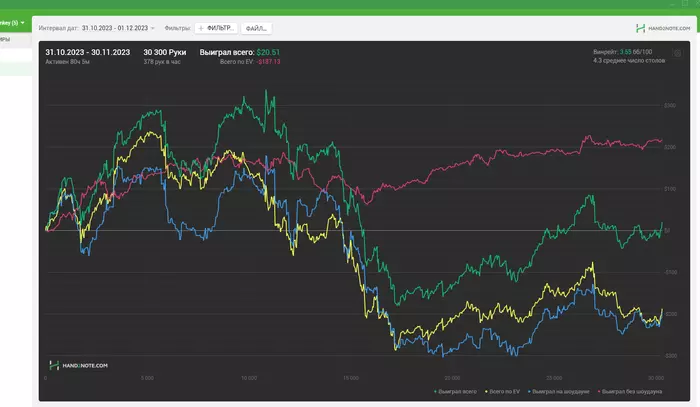Click the '378 рук в час' label
Screen dimensions: 700x407
click(162, 62)
